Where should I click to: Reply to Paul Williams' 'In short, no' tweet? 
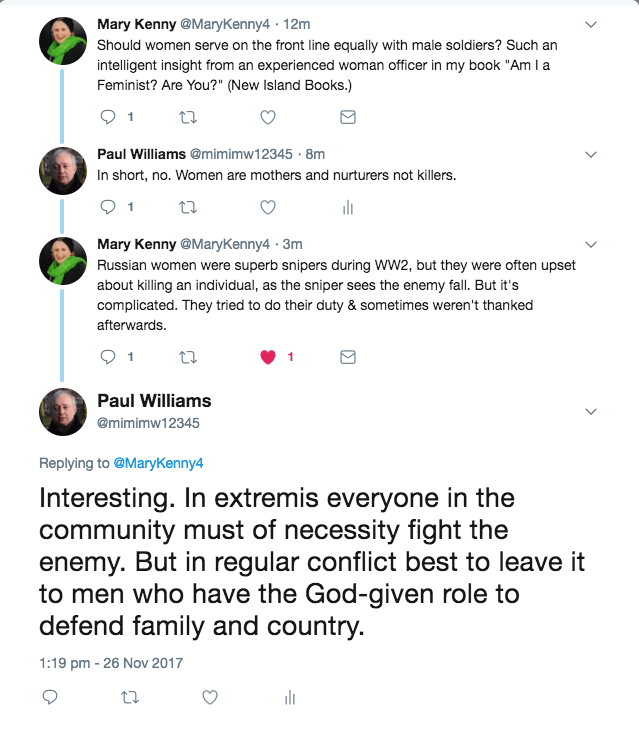point(110,207)
